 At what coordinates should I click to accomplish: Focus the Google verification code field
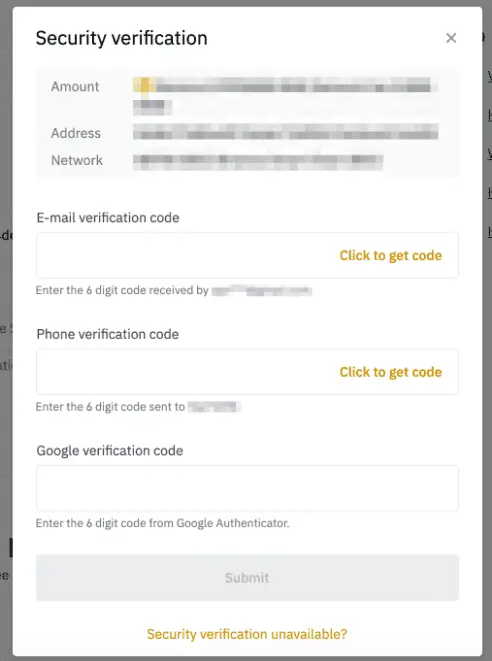[247, 488]
